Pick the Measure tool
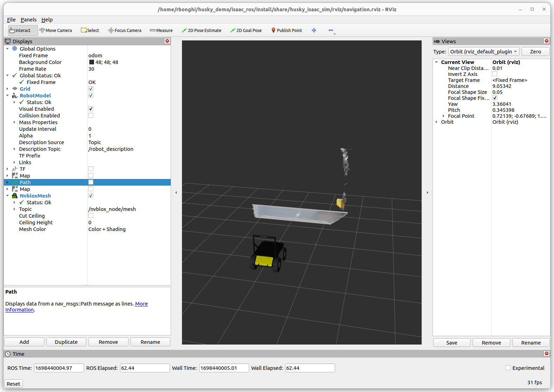Viewport: 554px width, 392px height. pos(161,30)
